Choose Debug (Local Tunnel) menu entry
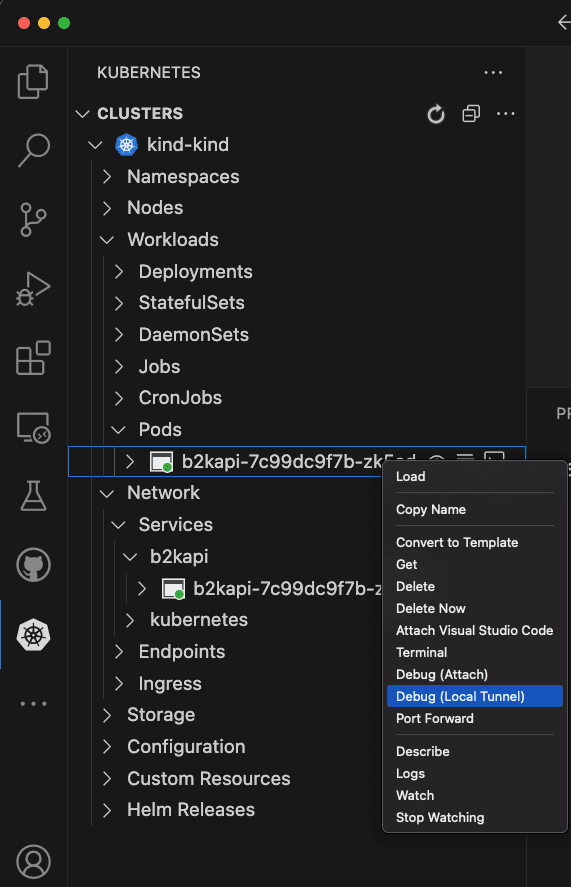Viewport: 571px width, 887px height. pos(475,696)
